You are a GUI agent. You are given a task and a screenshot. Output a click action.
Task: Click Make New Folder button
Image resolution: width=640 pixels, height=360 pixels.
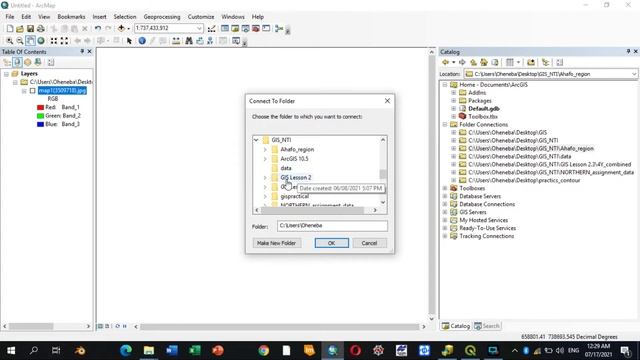pos(276,243)
